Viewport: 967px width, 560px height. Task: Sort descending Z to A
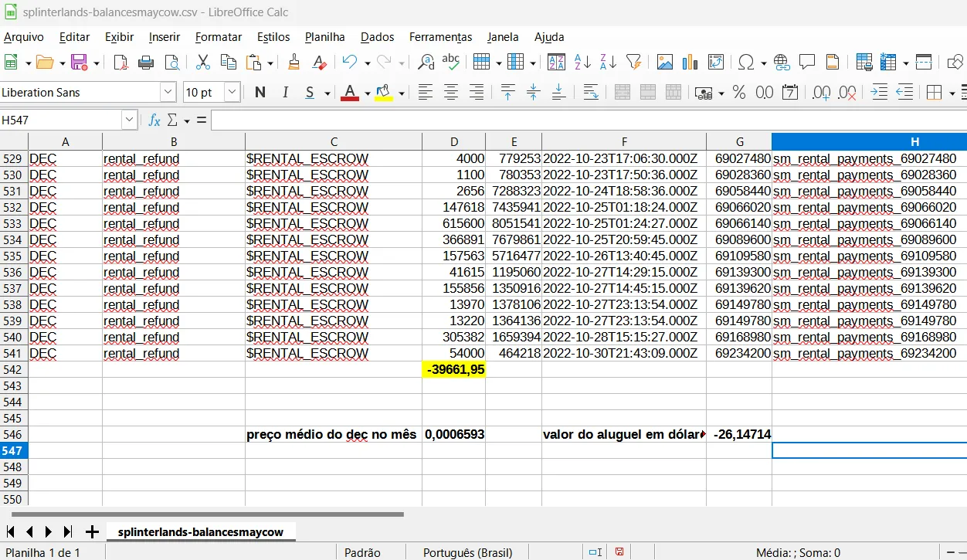click(x=608, y=63)
